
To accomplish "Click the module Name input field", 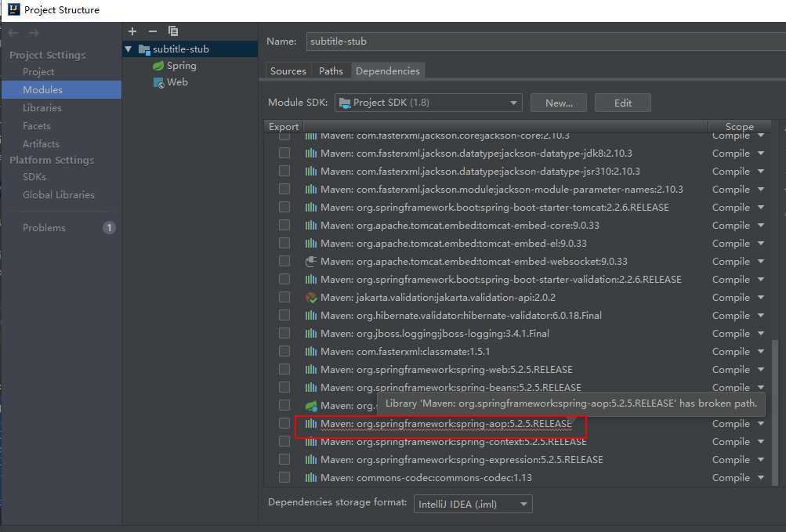I will click(x=546, y=42).
